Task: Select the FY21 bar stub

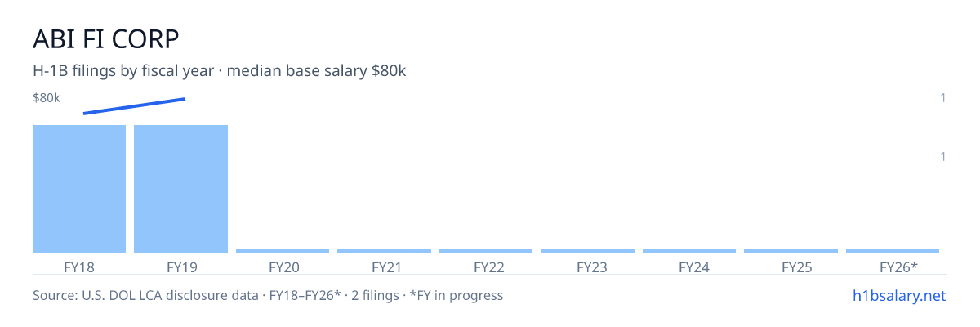Action: tap(384, 251)
